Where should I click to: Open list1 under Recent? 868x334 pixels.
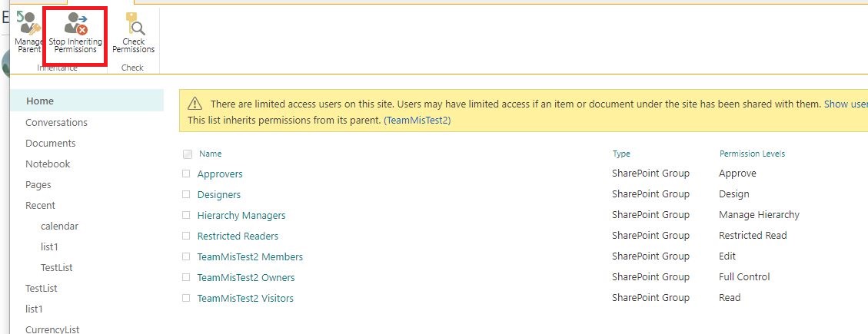[x=49, y=246]
